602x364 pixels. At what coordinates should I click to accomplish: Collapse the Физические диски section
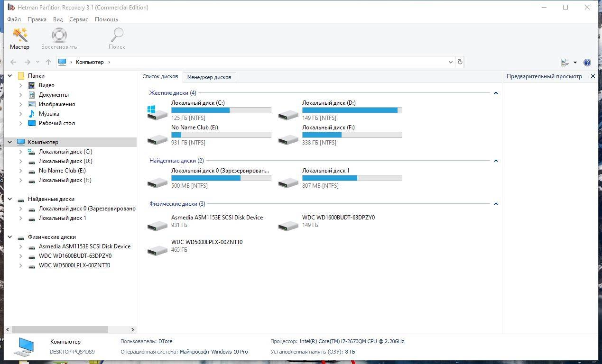point(496,204)
